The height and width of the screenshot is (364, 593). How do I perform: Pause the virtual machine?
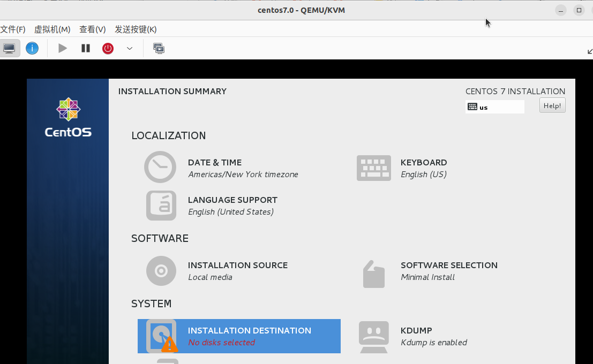[x=86, y=48]
